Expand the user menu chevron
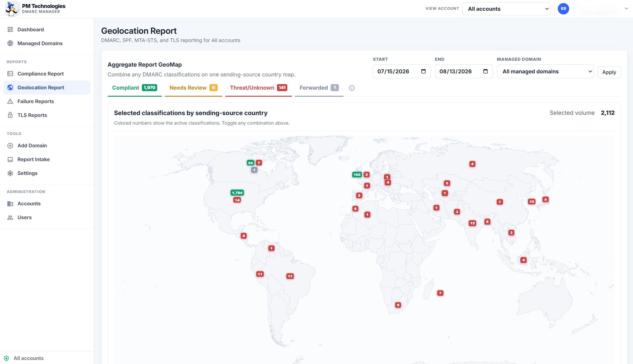Image resolution: width=633 pixels, height=364 pixels. (x=626, y=9)
